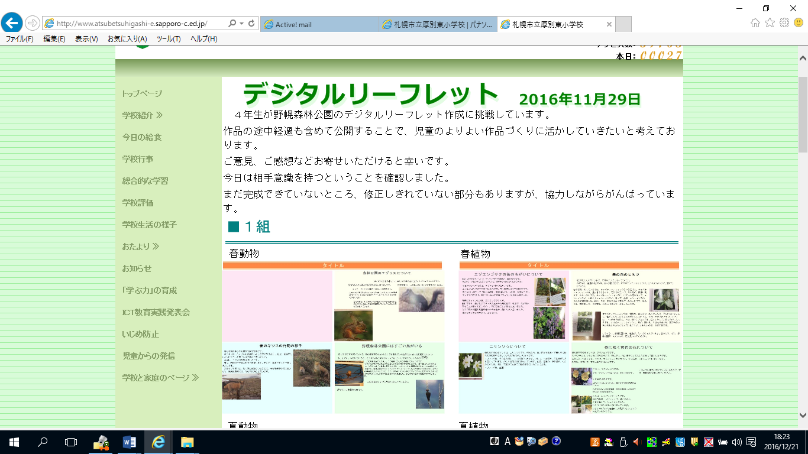
Task: Close the active 札幌市立厚別東小学校 tab
Action: coord(609,24)
